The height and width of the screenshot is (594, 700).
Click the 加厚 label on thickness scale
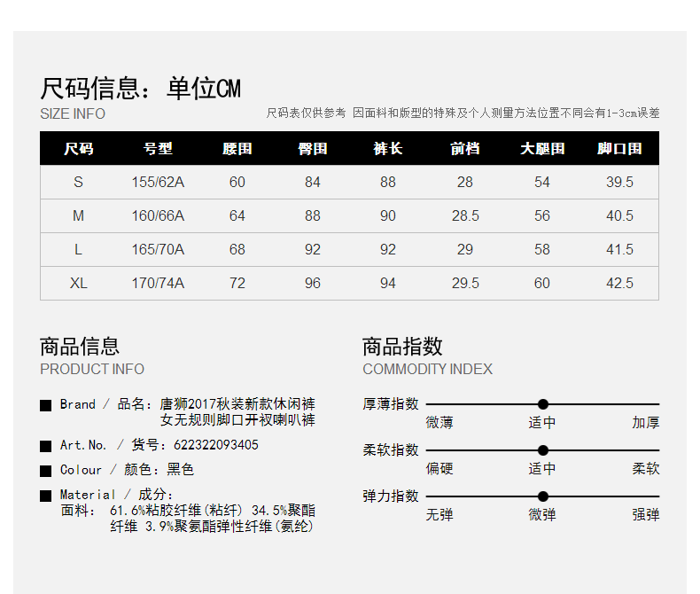(645, 423)
